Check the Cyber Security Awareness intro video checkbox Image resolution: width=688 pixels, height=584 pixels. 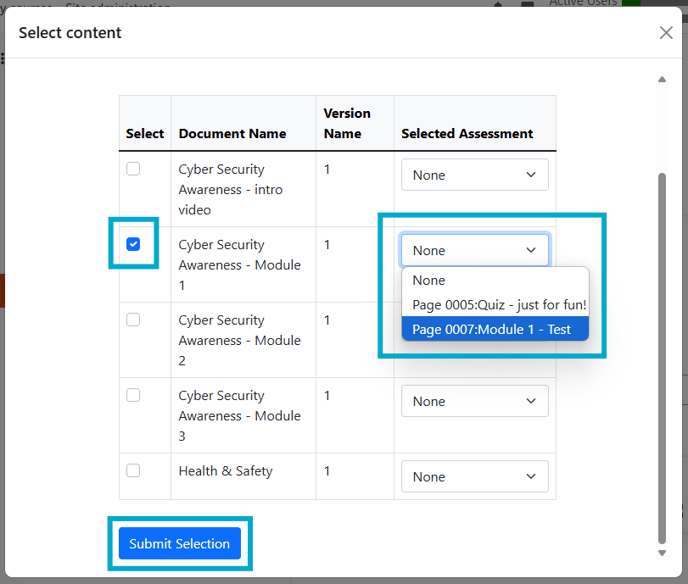point(133,168)
